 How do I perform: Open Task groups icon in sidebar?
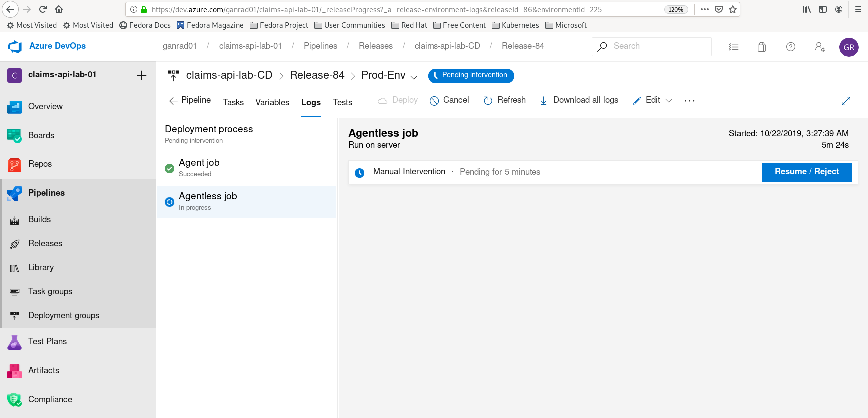point(14,292)
